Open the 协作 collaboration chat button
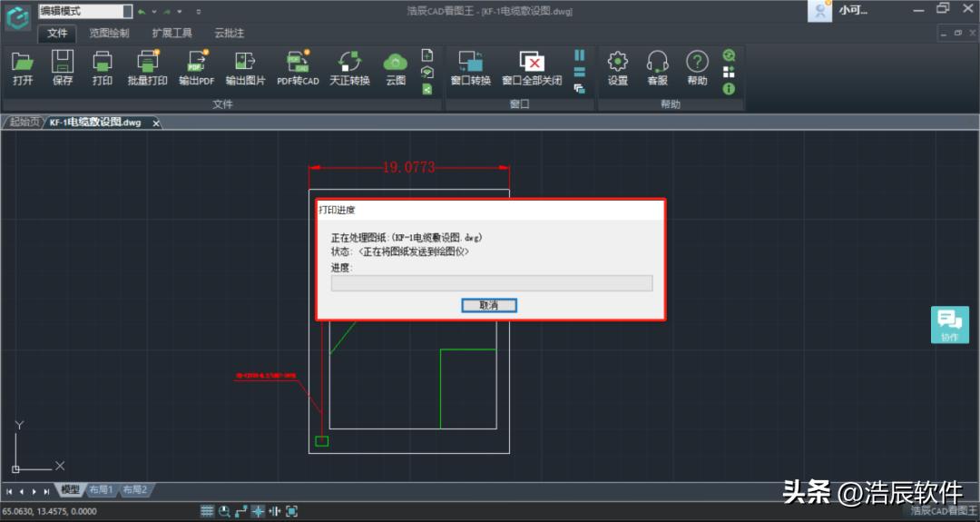The height and width of the screenshot is (522, 980). pos(949,325)
